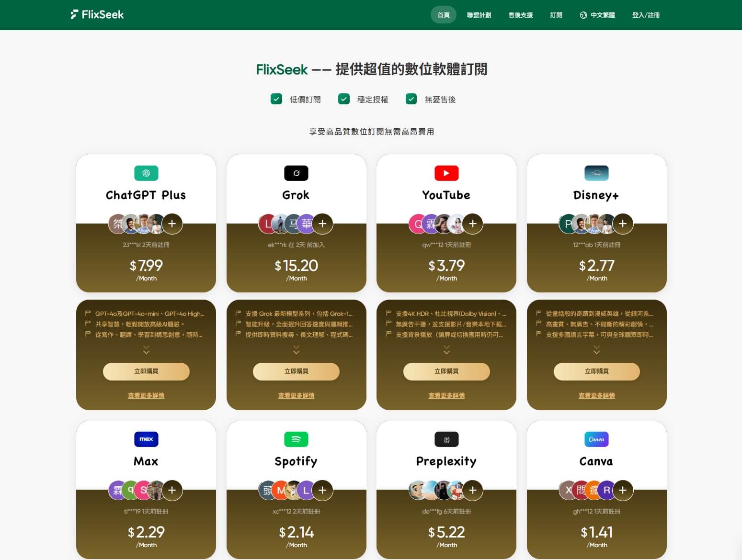This screenshot has width=742, height=560.
Task: Click the pink Q avatar on YouTube card
Action: [x=417, y=224]
